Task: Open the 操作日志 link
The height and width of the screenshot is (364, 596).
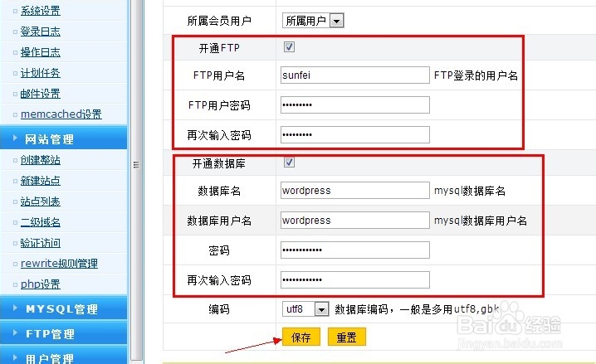Action: click(41, 52)
